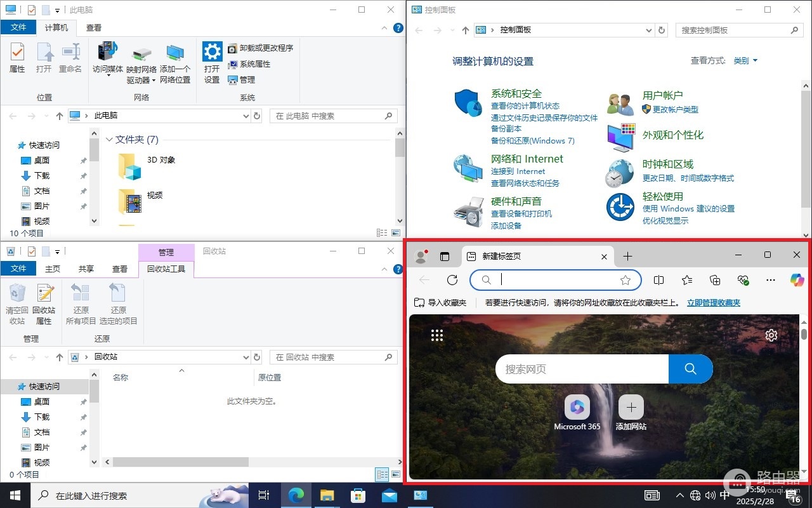Expand Control Panel address bar dropdown
This screenshot has width=812, height=508.
pos(648,30)
